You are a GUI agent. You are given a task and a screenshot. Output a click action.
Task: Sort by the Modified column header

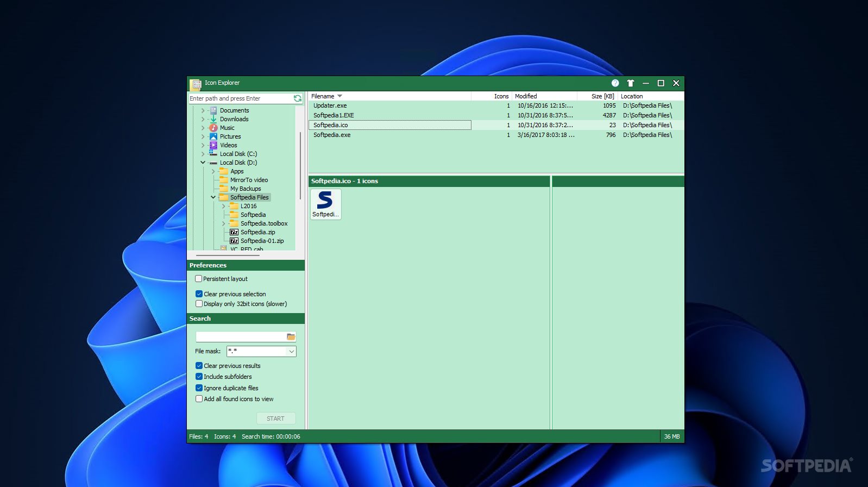[544, 96]
